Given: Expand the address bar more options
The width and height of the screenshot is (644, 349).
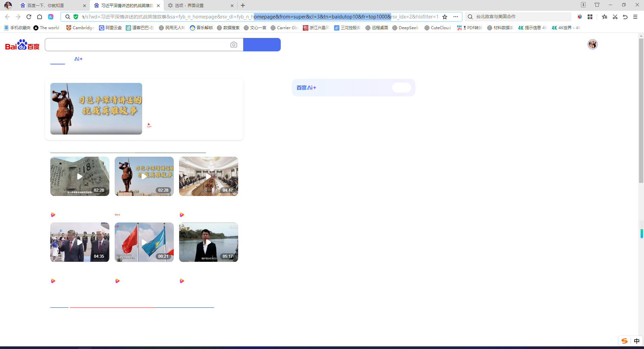Looking at the screenshot, I should [455, 17].
